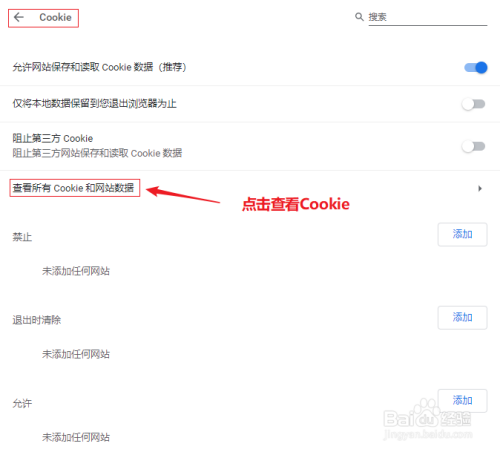The width and height of the screenshot is (500, 452).
Task: Click the 阻止第三方网站保存和读取 Cookie 数据 description
Action: coord(97,153)
